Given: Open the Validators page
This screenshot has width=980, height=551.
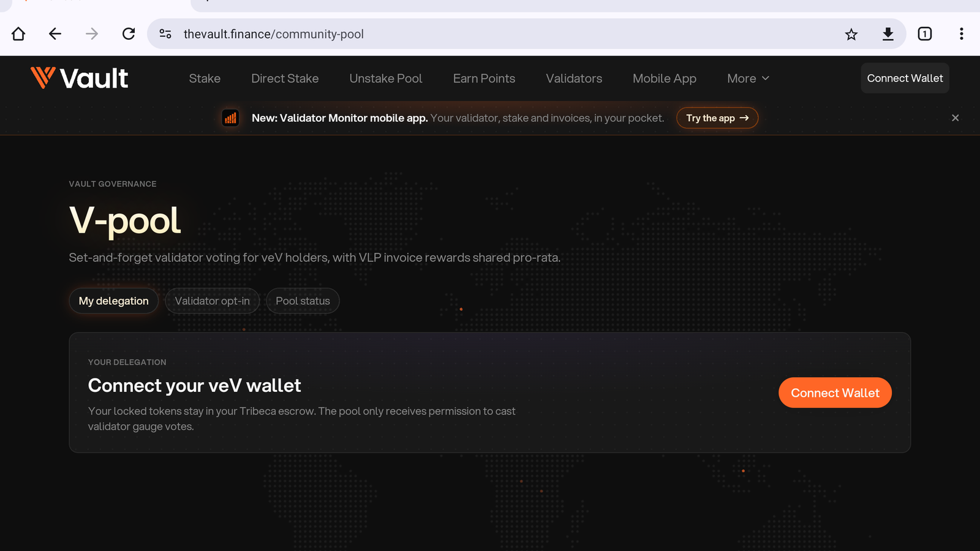Looking at the screenshot, I should pyautogui.click(x=574, y=78).
